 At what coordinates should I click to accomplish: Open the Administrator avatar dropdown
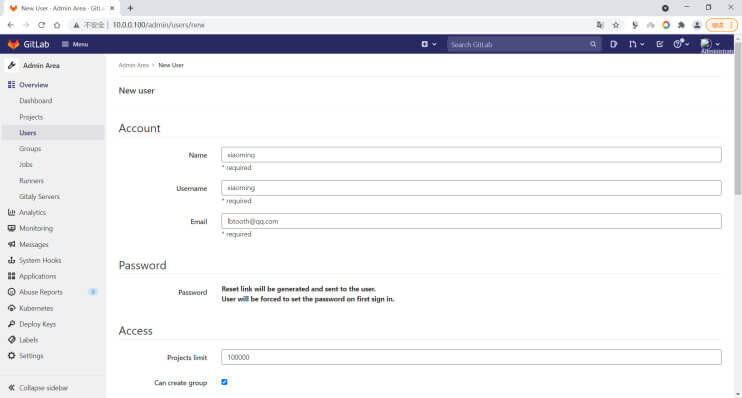tap(710, 44)
